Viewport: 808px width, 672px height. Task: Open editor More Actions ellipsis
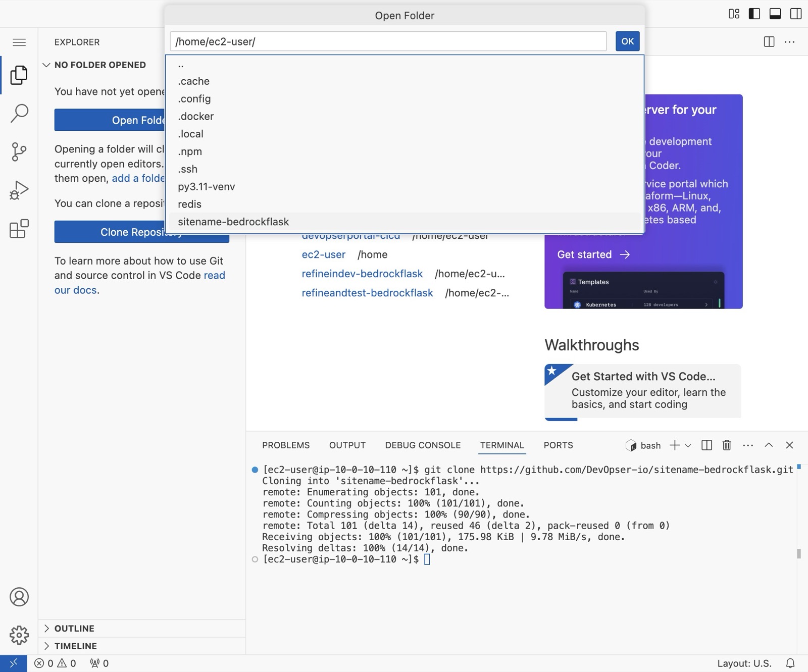790,41
